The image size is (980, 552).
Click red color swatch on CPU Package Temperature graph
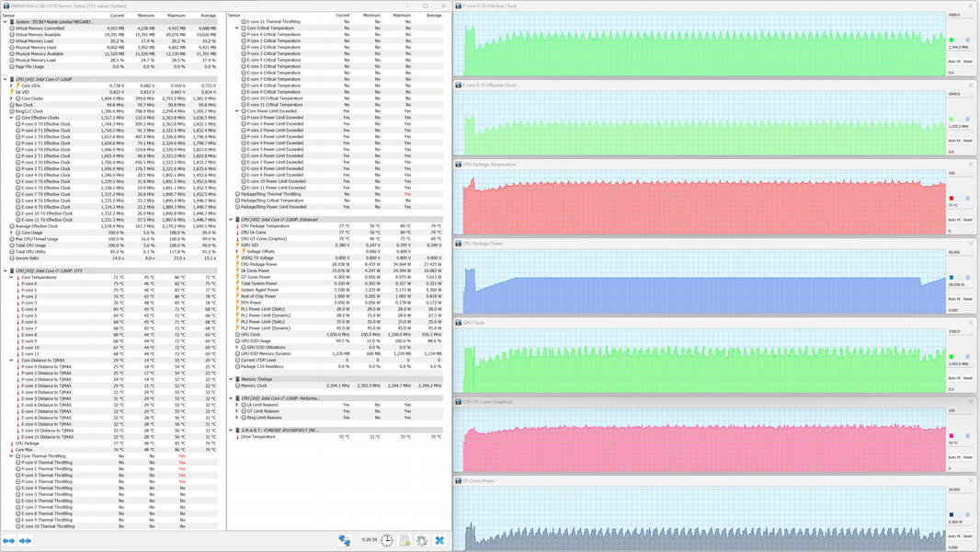click(x=952, y=199)
